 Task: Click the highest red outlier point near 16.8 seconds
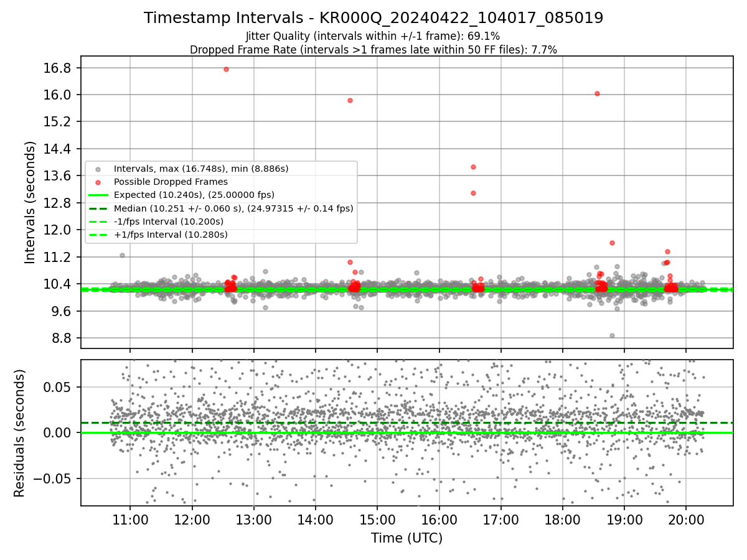[226, 69]
